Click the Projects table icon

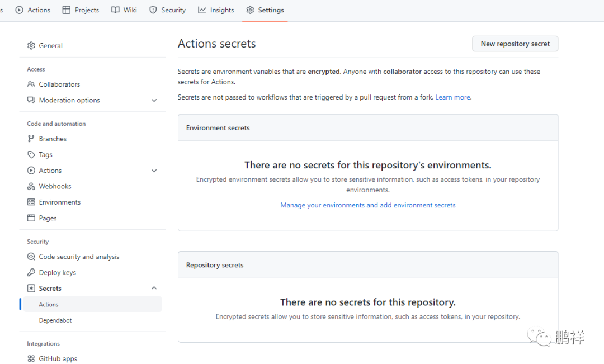point(66,10)
